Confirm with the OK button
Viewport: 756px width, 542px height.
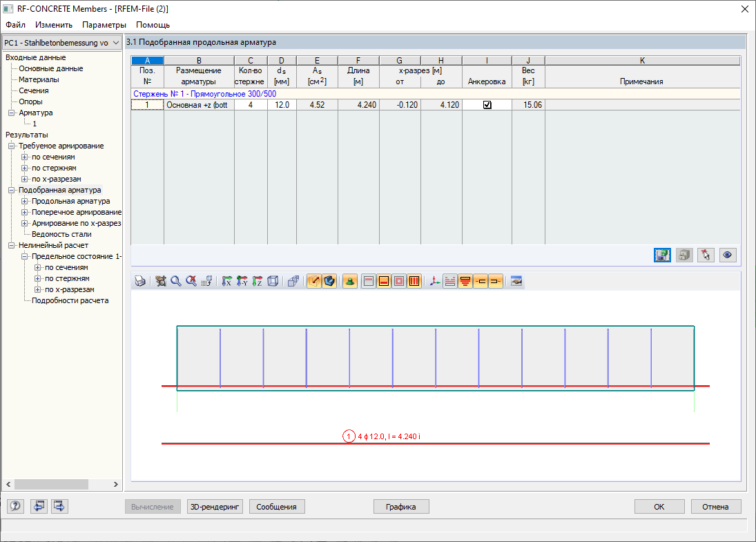click(659, 506)
